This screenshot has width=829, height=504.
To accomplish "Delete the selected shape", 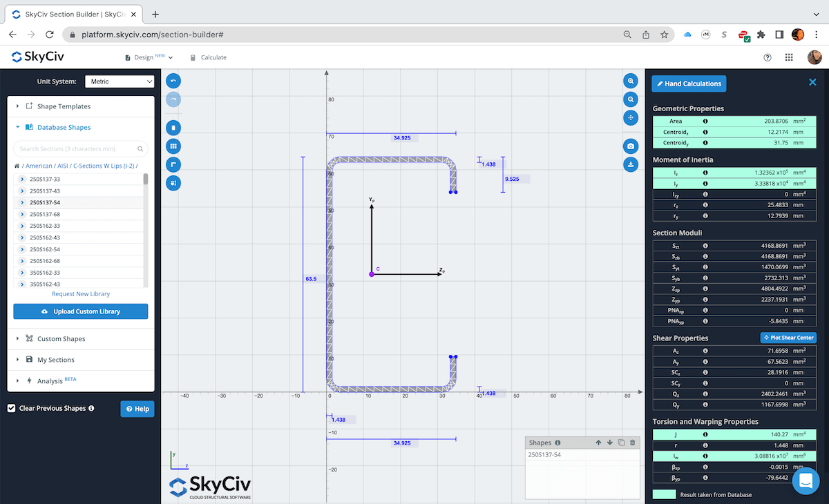I will click(x=173, y=126).
